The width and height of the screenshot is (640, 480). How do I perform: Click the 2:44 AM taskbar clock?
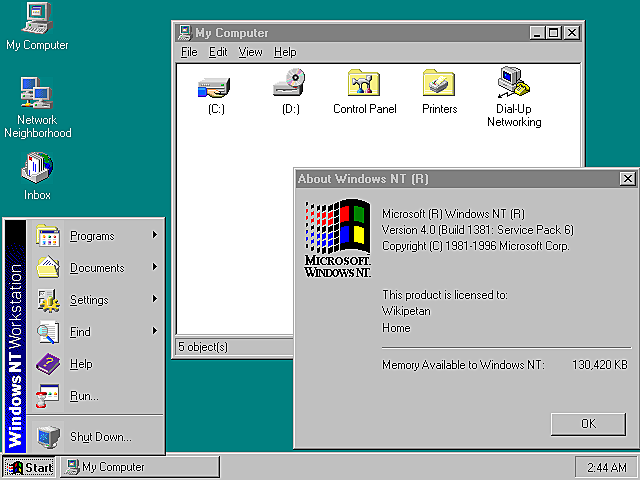pyautogui.click(x=607, y=467)
